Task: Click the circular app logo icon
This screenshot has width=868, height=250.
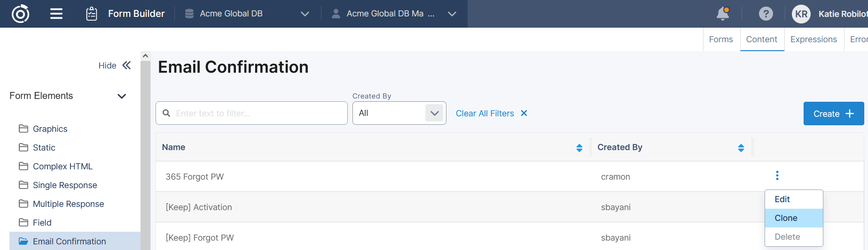Action: [x=20, y=14]
